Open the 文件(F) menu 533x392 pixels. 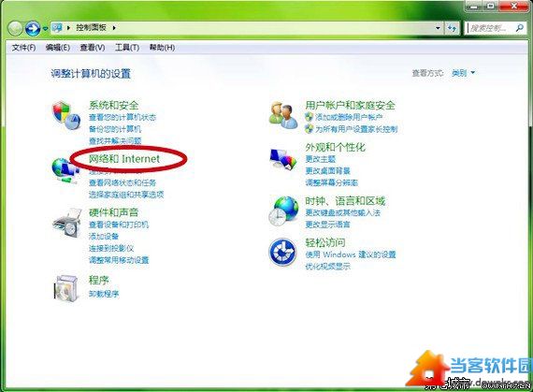(23, 48)
